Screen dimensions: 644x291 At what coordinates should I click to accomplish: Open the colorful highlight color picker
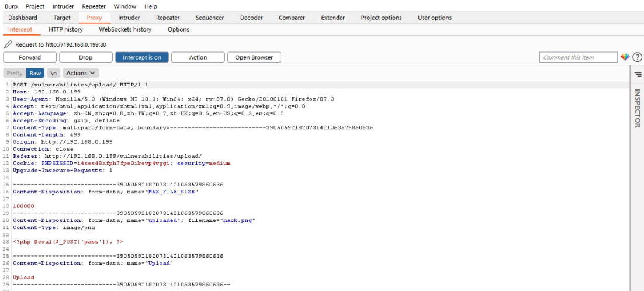[625, 57]
